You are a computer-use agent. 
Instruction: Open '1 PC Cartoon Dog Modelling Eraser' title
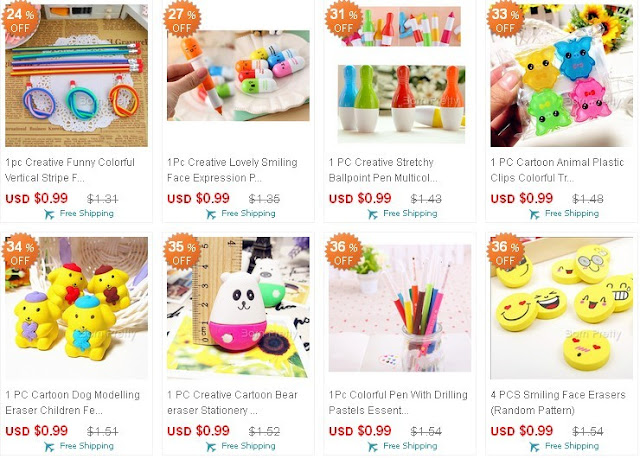[73, 403]
